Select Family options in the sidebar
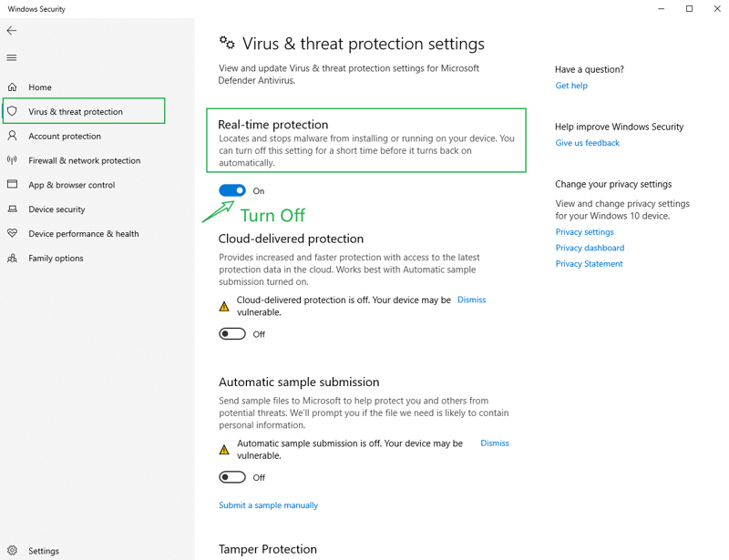Viewport: 729px width, 560px height. (x=56, y=258)
